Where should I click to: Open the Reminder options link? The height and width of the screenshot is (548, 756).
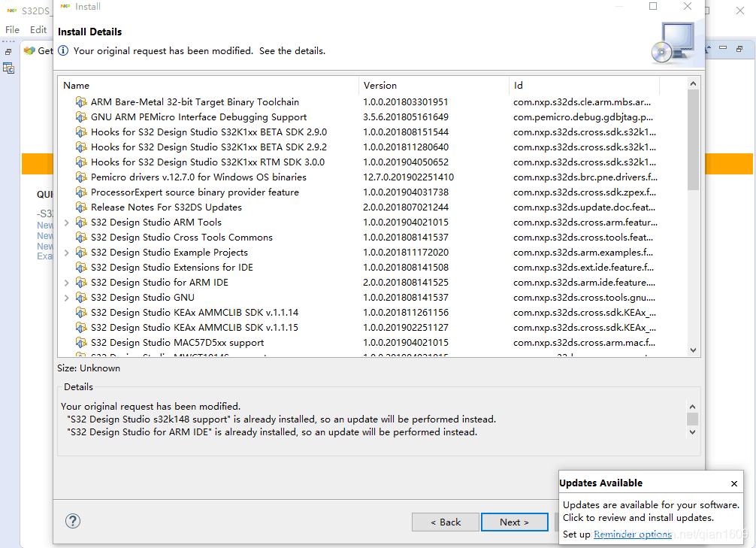point(632,534)
